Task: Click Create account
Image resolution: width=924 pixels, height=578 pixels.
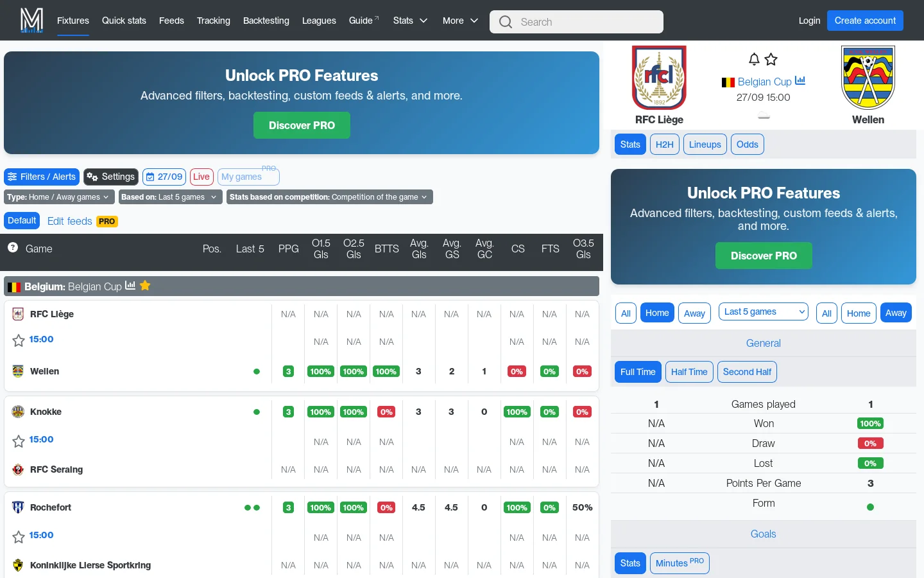Action: (865, 21)
